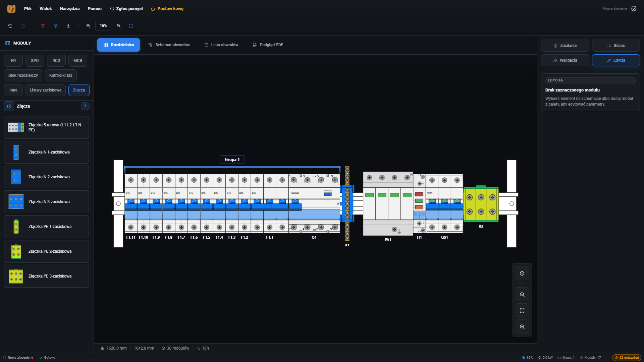
Task: Select the F1.11 breaker module
Action: pos(131,203)
